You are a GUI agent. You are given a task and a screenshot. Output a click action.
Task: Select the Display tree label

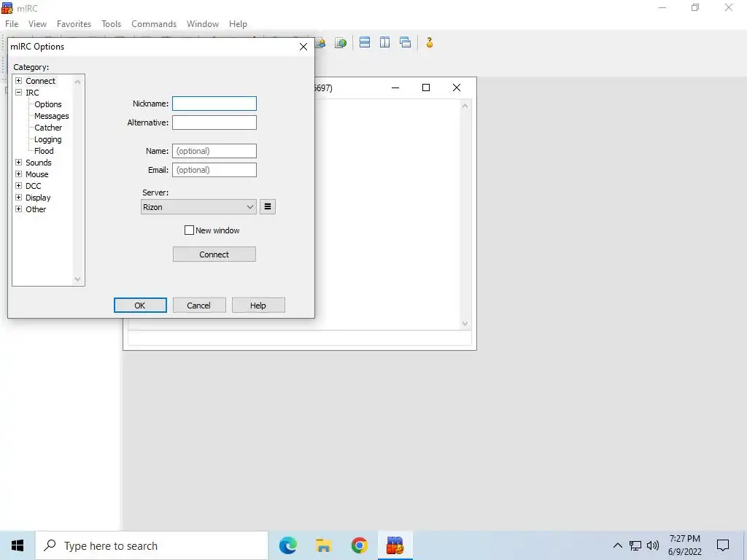pos(38,198)
